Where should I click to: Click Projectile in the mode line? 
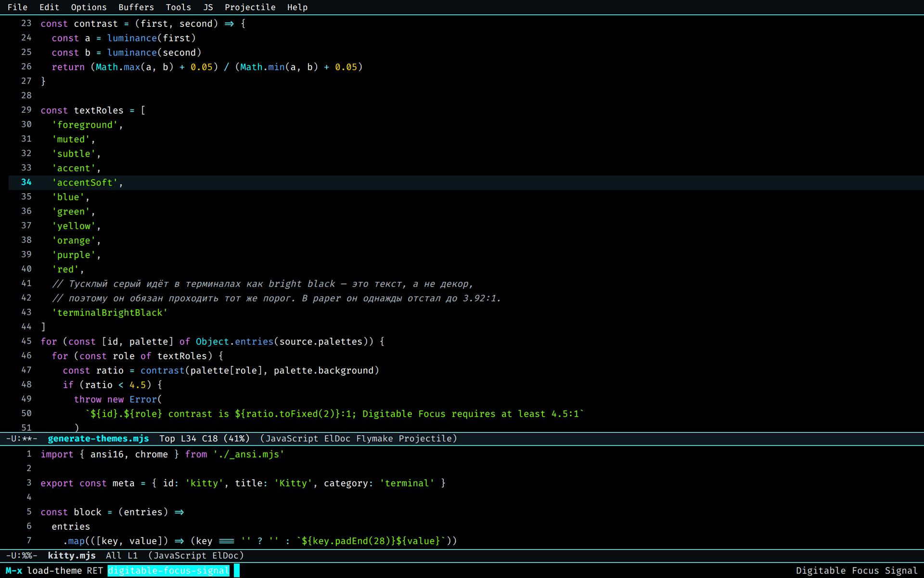tap(425, 438)
